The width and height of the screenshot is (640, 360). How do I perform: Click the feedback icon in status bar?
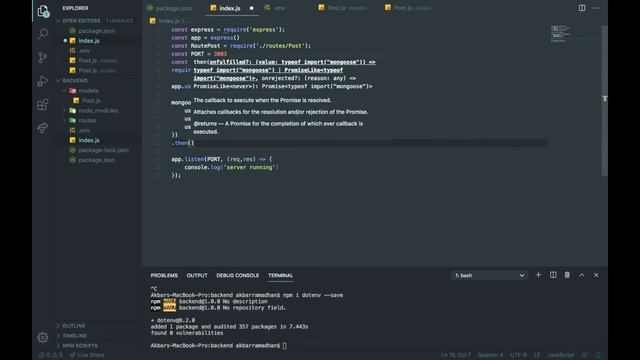585,355
